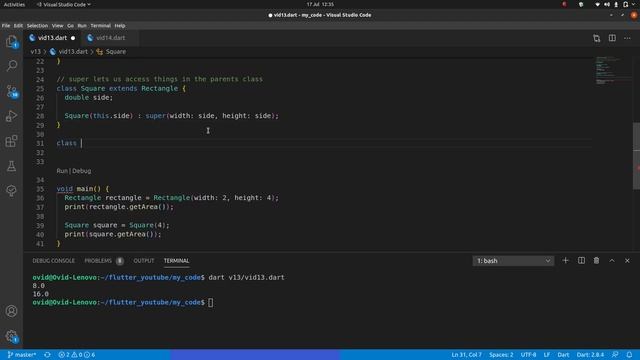The height and width of the screenshot is (360, 640).
Task: Open editor More Actions ellipsis
Action: 627,38
